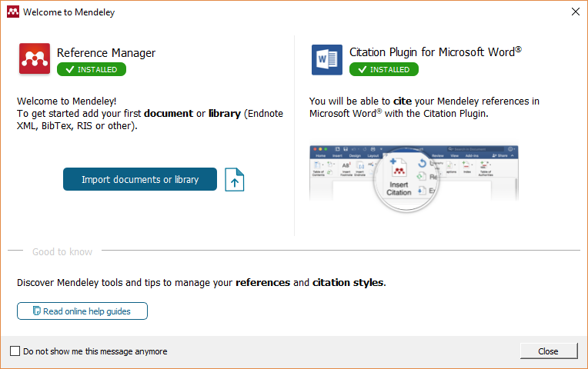Click the upload document arrow icon
The height and width of the screenshot is (369, 588).
point(235,180)
